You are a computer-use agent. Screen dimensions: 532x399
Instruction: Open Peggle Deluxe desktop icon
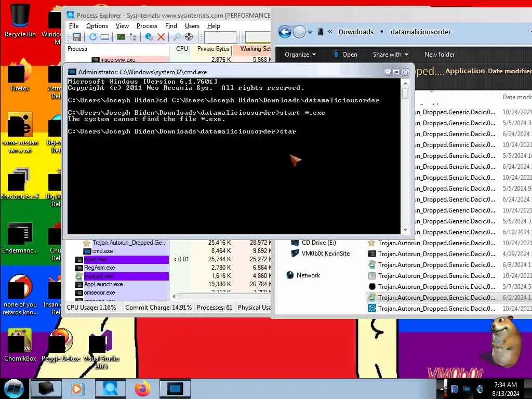[x=61, y=345]
